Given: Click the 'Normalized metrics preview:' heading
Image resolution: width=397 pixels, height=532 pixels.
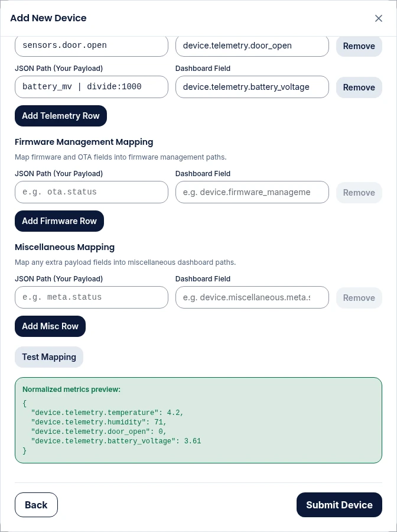Looking at the screenshot, I should (x=71, y=390).
